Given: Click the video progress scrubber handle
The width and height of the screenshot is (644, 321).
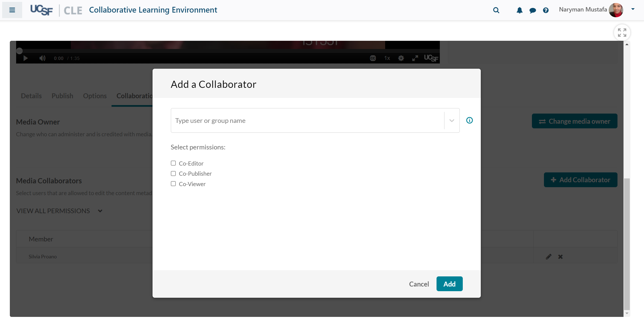Looking at the screenshot, I should (x=19, y=51).
